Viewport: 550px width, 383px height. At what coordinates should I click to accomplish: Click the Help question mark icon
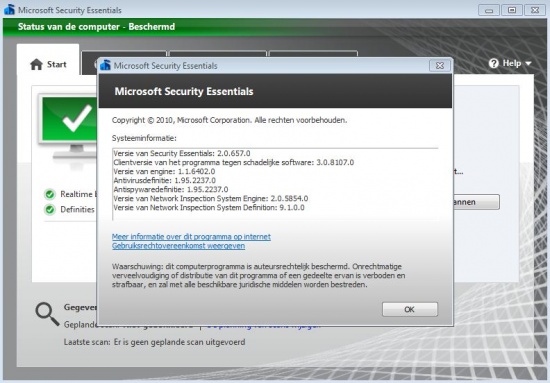point(494,63)
